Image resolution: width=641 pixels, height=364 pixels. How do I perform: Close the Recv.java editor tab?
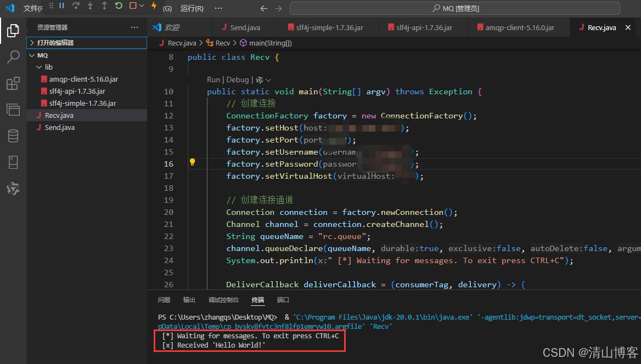tap(628, 27)
